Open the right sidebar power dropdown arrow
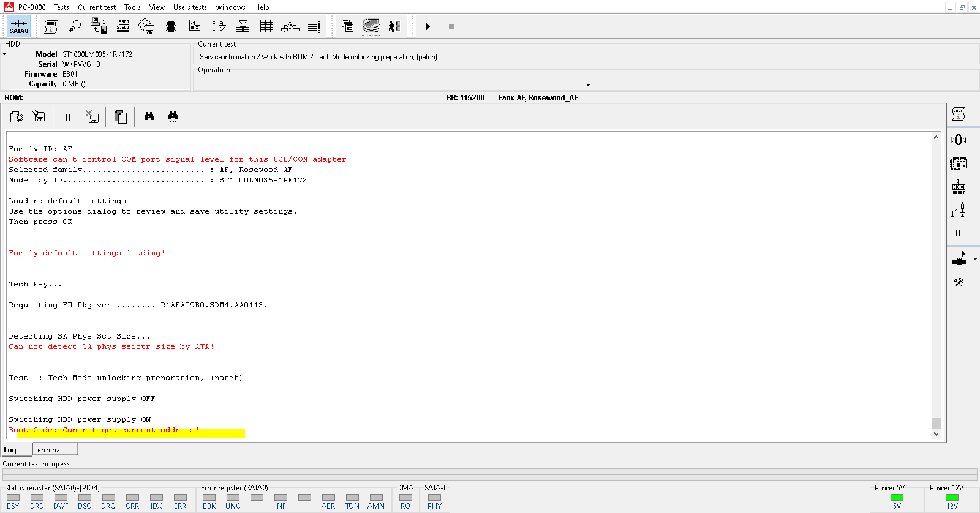The height and width of the screenshot is (513, 980). (975, 259)
